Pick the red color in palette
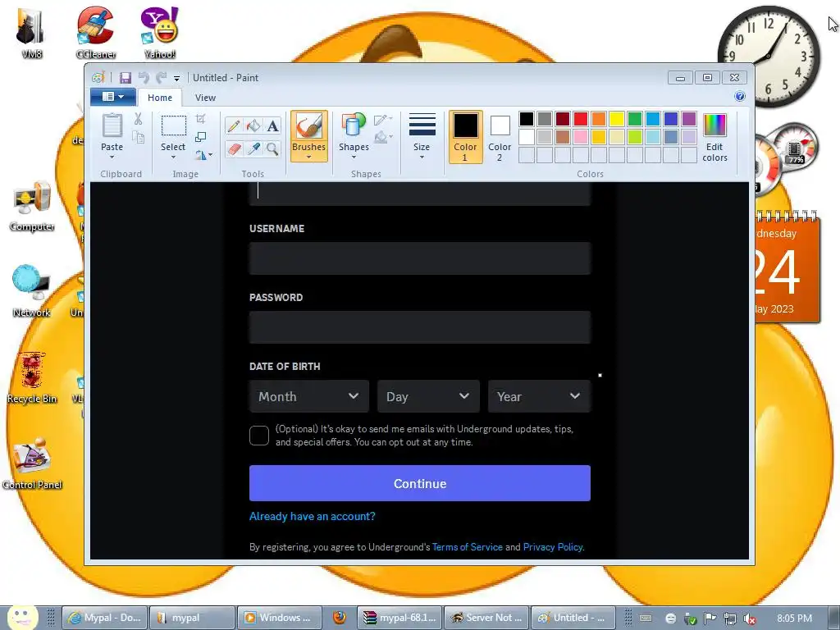Image resolution: width=840 pixels, height=630 pixels. coord(581,119)
